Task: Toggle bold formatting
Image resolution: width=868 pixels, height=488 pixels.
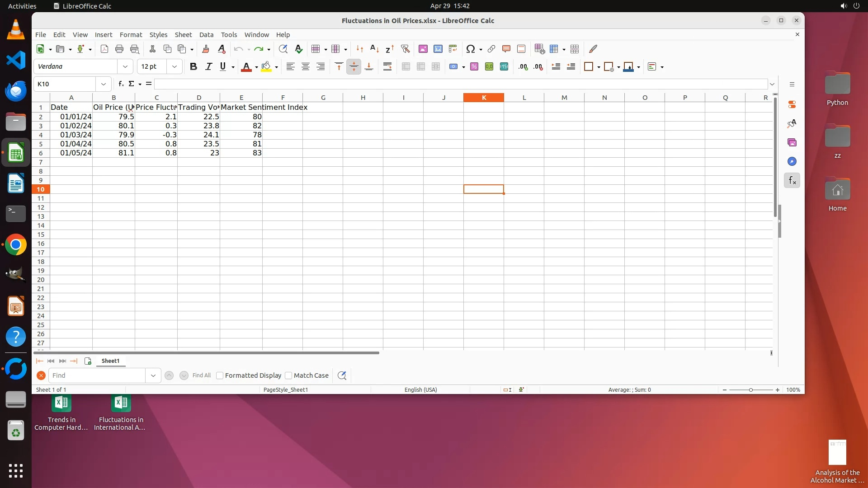Action: click(x=193, y=67)
